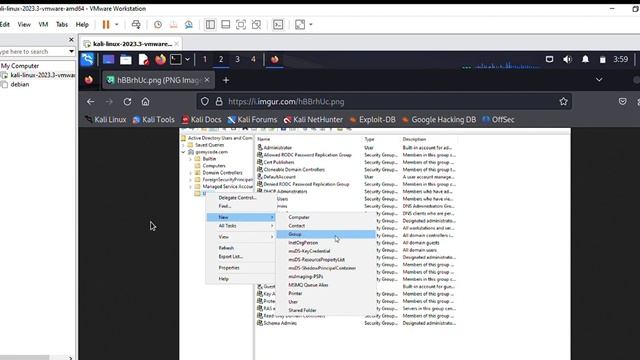Viewport: 640px width, 360px height.
Task: Click the send Ctrl+Alt+Del toolbar icon
Action: (x=136, y=25)
